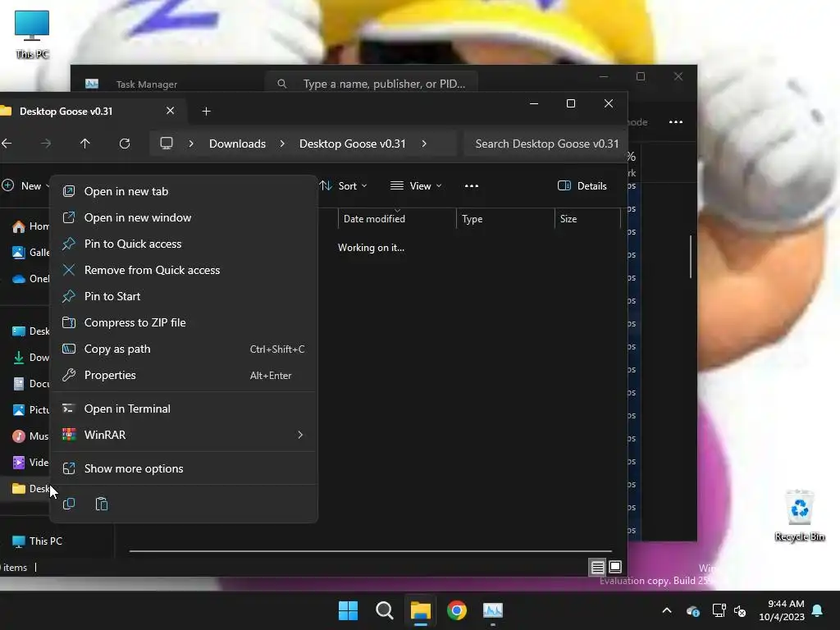The width and height of the screenshot is (840, 630).
Task: Close the Desktop Goose v0.31 tab
Action: (171, 111)
